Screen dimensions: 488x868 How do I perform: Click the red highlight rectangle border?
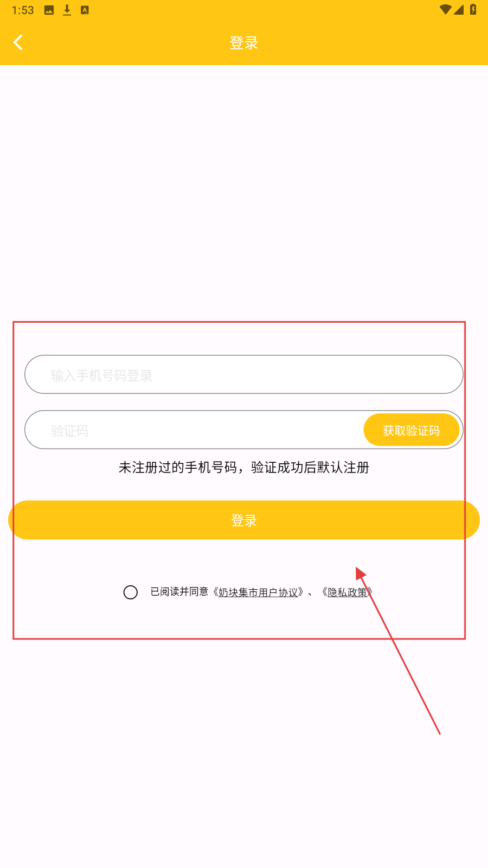(x=239, y=322)
